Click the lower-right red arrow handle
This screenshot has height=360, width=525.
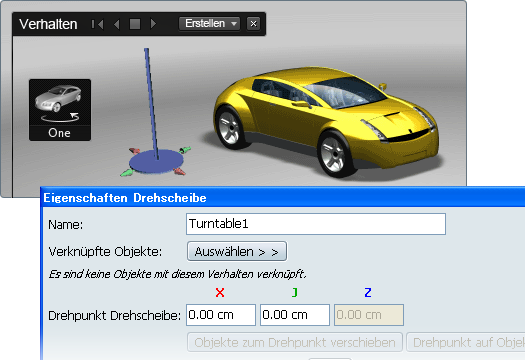pyautogui.click(x=180, y=171)
